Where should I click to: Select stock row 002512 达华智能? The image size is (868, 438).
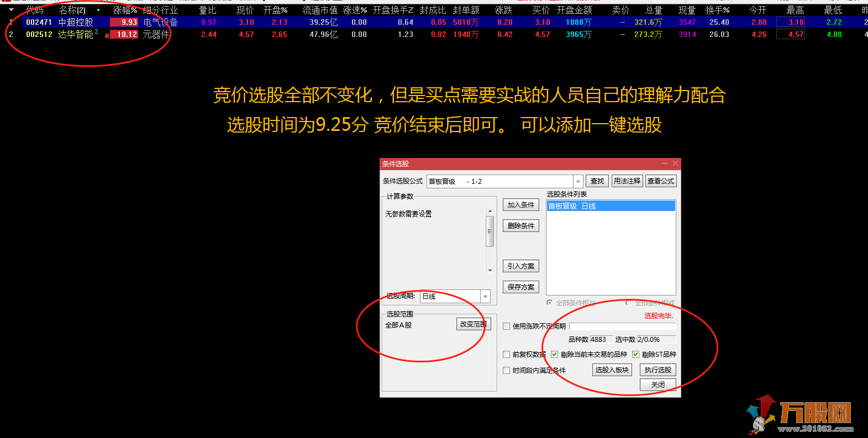[434, 34]
